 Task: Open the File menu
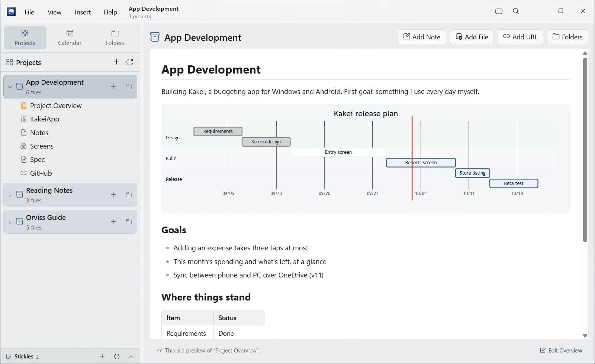click(29, 12)
